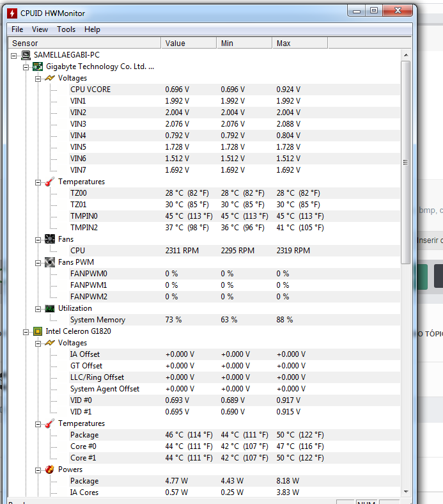The width and height of the screenshot is (443, 504).
Task: Collapse the Celeron Temperatures group
Action: pyautogui.click(x=38, y=425)
